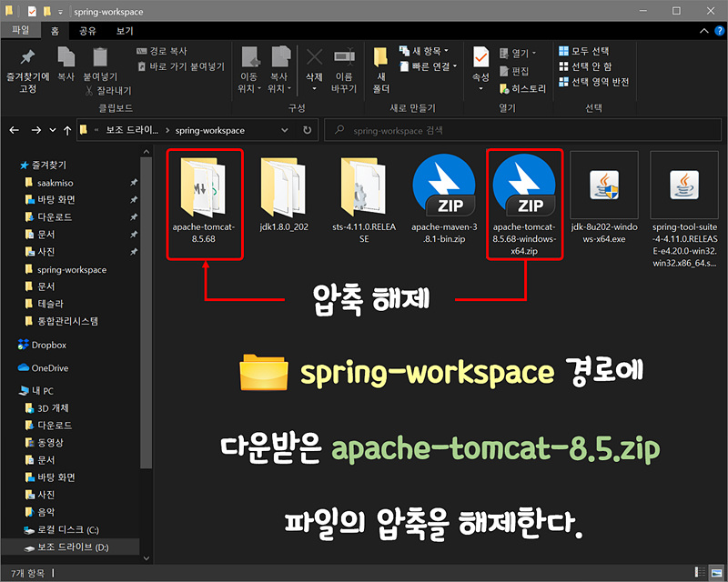Select jdk-8u202-windows-x64.exe file
This screenshot has width=728, height=582.
click(604, 198)
